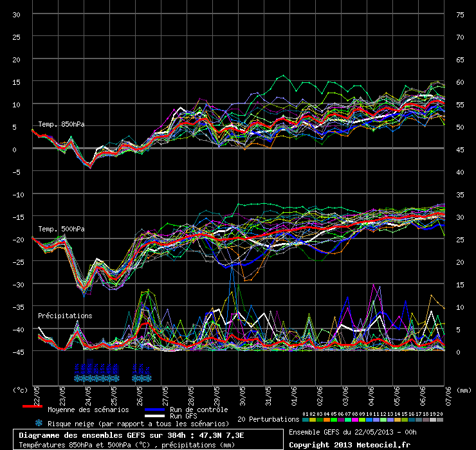
Task: Select the Précipitations chart label
Action: pyautogui.click(x=65, y=316)
